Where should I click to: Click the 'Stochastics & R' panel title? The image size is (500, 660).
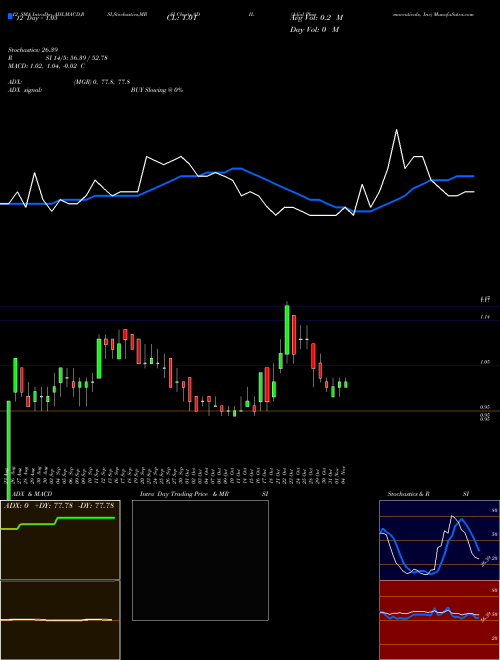(x=409, y=494)
